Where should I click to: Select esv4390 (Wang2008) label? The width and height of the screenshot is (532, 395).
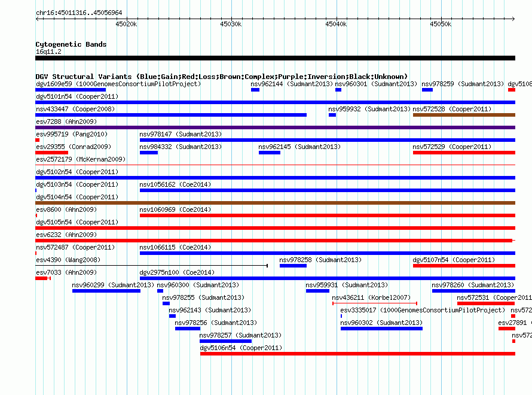(x=68, y=260)
